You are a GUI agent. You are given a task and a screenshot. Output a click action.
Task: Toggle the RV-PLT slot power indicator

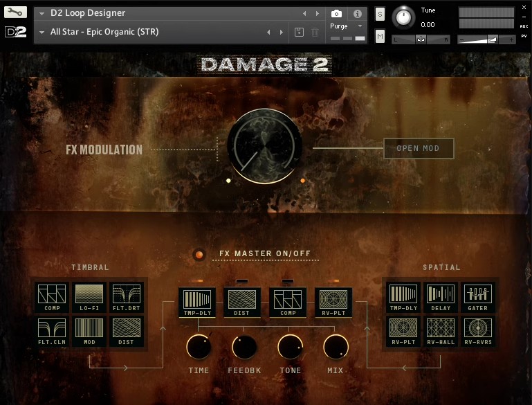coord(333,281)
